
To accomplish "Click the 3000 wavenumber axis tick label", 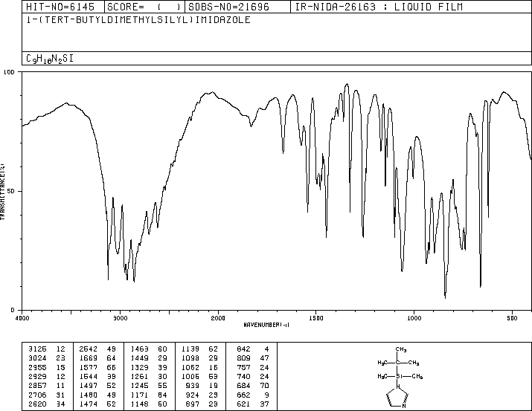I will pyautogui.click(x=120, y=318).
